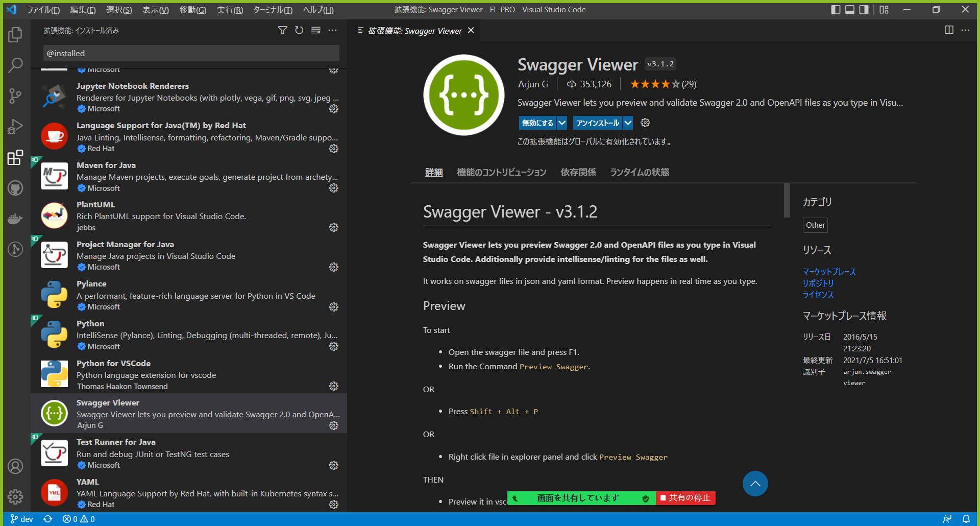
Task: Open the More Actions menu in Extensions panel
Action: click(x=333, y=30)
